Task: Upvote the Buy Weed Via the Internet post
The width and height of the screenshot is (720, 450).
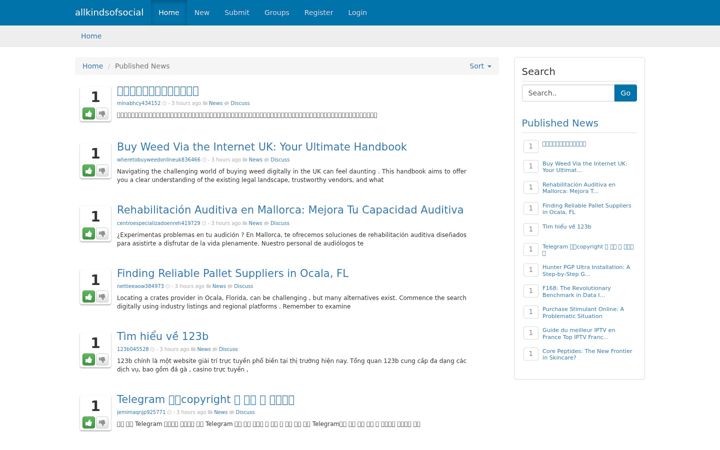Action: tap(89, 171)
